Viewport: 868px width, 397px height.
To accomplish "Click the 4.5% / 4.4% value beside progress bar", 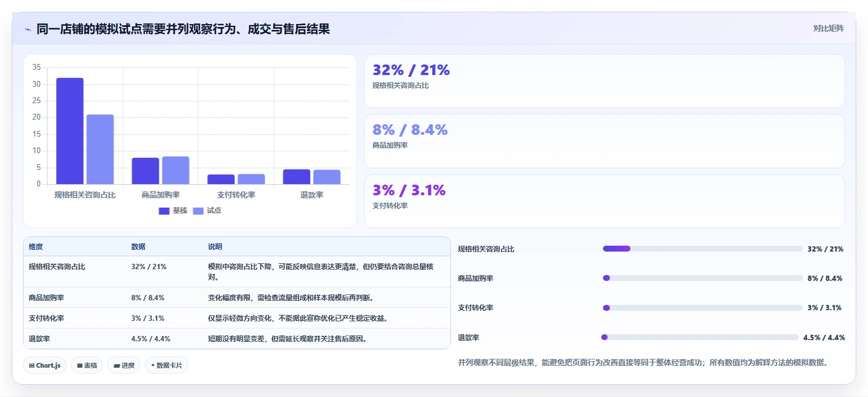I will click(824, 337).
